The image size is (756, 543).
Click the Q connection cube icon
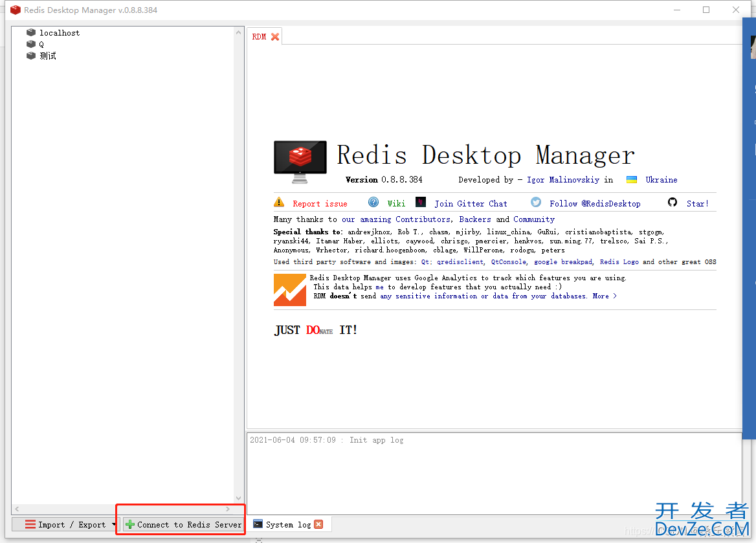(x=31, y=45)
